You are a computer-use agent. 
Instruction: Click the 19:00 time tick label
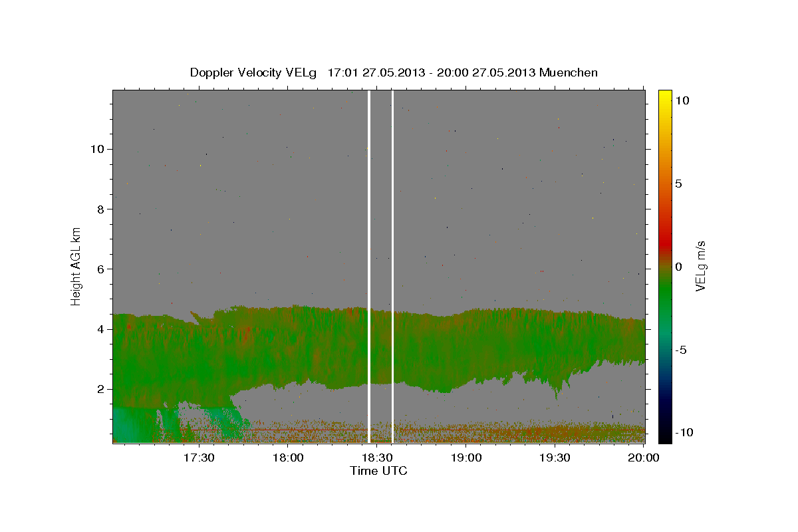pyautogui.click(x=466, y=458)
